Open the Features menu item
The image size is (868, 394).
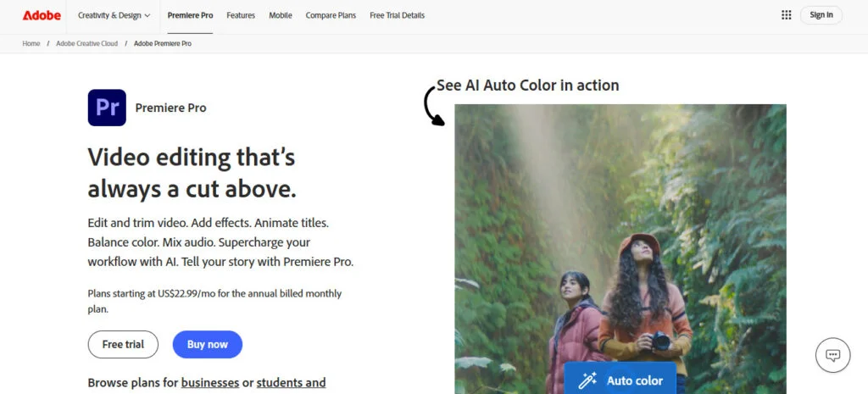241,15
